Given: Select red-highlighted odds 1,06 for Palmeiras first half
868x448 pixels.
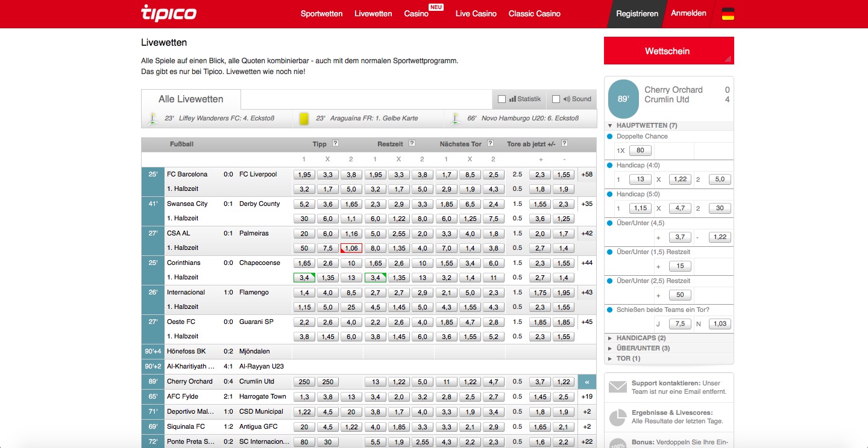Looking at the screenshot, I should point(351,248).
